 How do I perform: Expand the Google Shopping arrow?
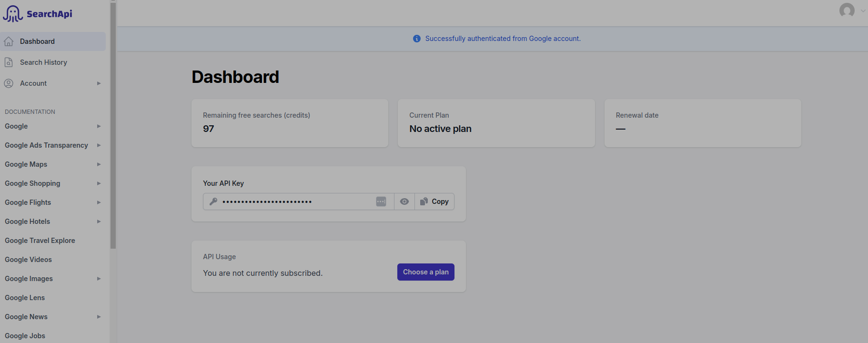99,183
